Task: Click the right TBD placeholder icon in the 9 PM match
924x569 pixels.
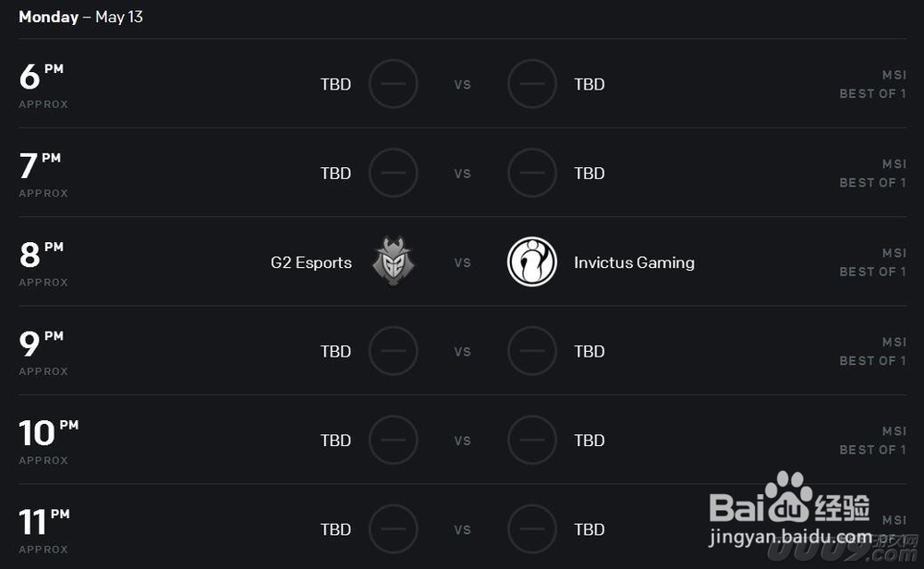Action: pyautogui.click(x=532, y=351)
